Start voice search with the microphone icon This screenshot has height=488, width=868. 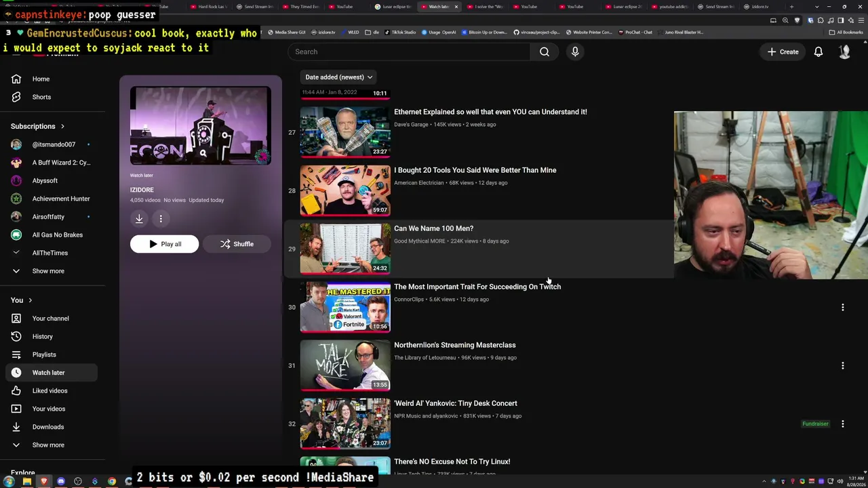[575, 52]
